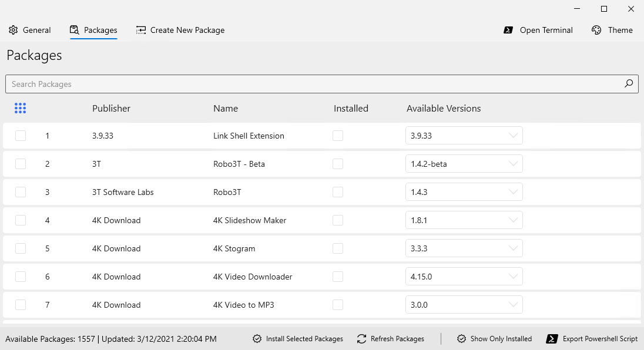Click the Installed column header

(x=351, y=108)
